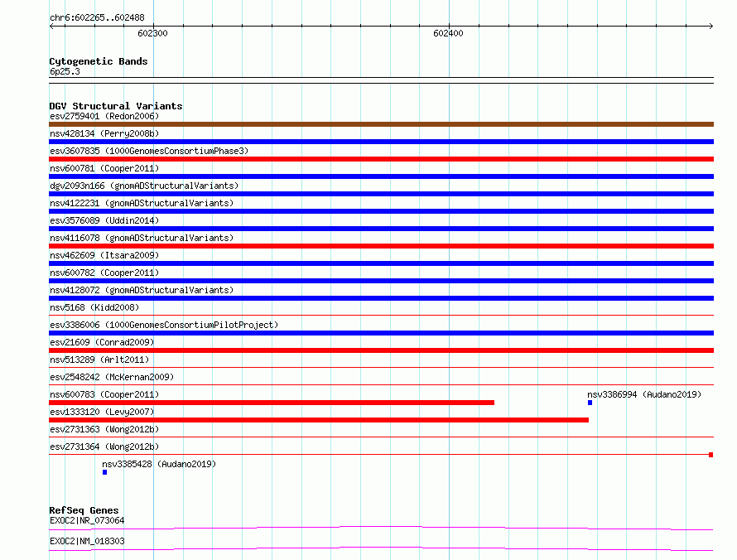Open nsv3385428 (Audano2019) variant label
Image resolution: width=737 pixels, height=560 pixels.
coord(159,464)
